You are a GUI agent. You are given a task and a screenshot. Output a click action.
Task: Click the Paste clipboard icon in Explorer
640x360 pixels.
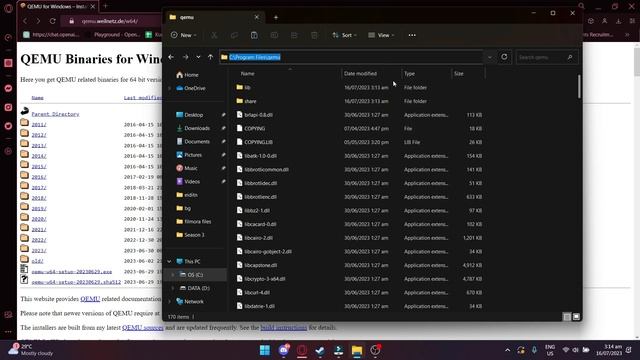pos(254,35)
